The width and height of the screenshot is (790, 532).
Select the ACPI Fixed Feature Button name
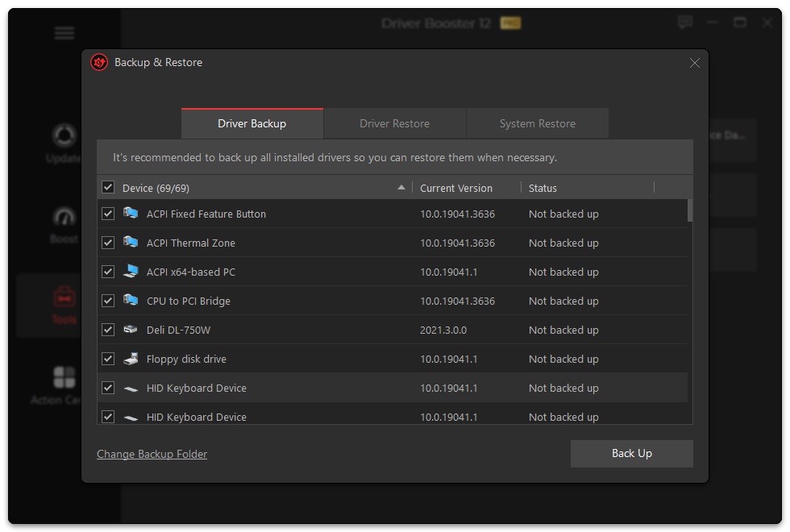pos(206,214)
